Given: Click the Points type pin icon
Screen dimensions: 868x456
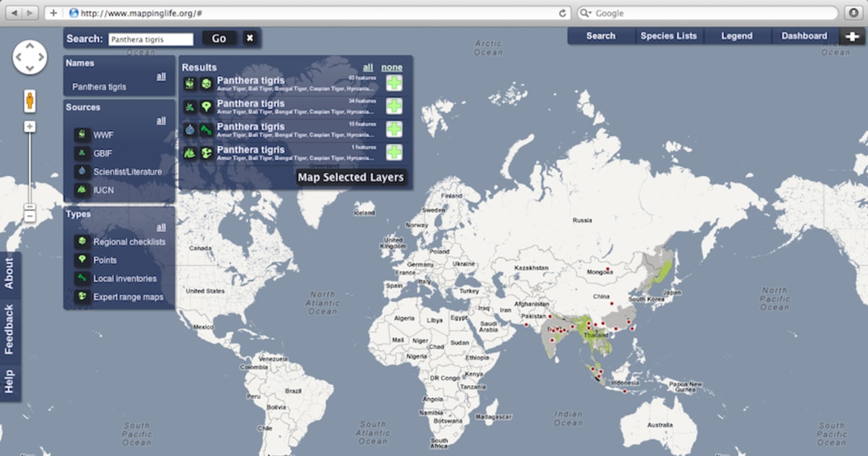Looking at the screenshot, I should [x=82, y=260].
